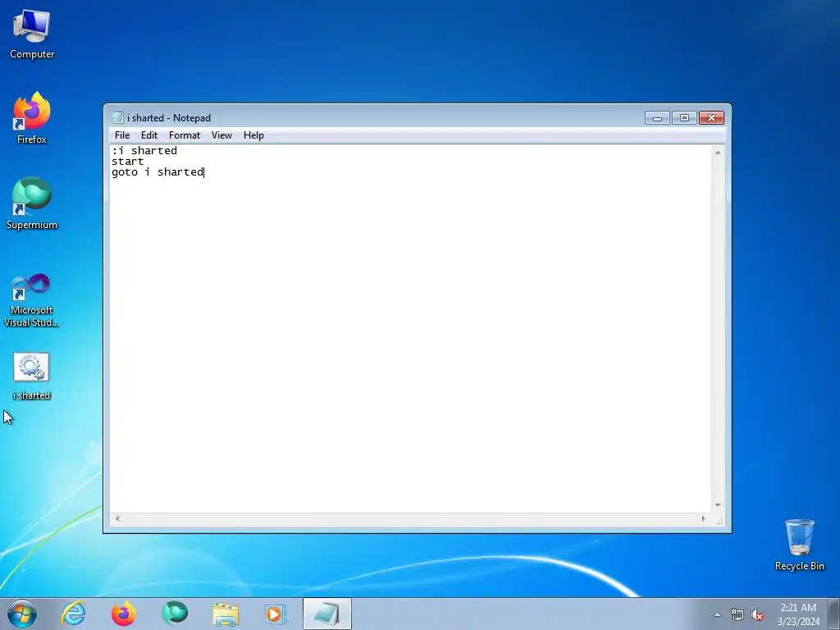Select the 'i sharted' batch file icon
The width and height of the screenshot is (840, 630).
click(x=32, y=377)
